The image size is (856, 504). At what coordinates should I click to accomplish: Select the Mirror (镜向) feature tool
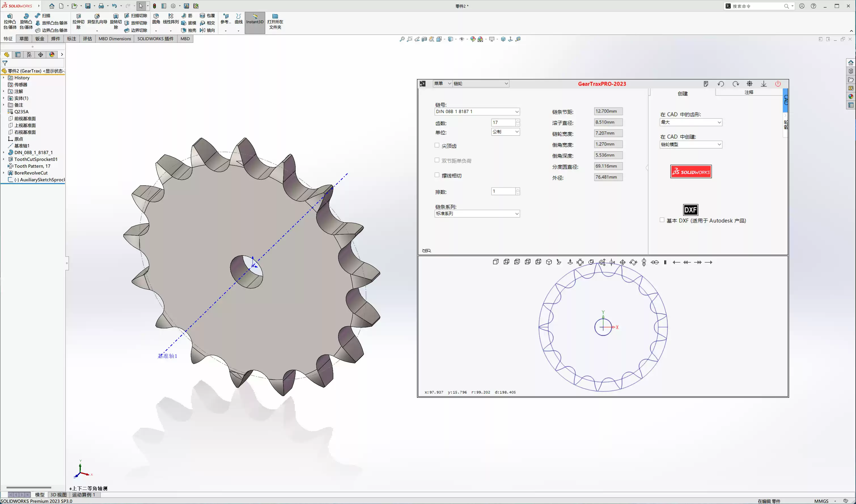click(x=208, y=30)
